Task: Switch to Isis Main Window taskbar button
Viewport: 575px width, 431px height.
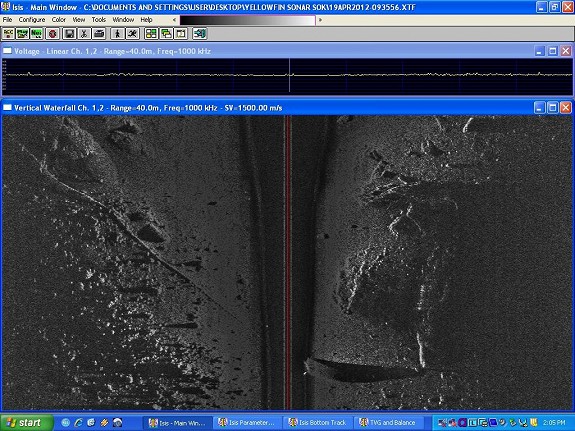Action: click(x=178, y=423)
